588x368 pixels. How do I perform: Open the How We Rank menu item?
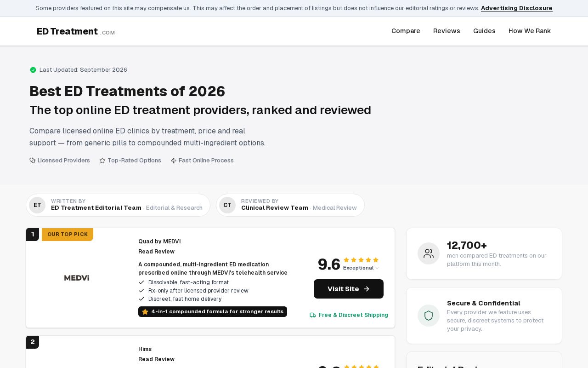click(x=529, y=31)
